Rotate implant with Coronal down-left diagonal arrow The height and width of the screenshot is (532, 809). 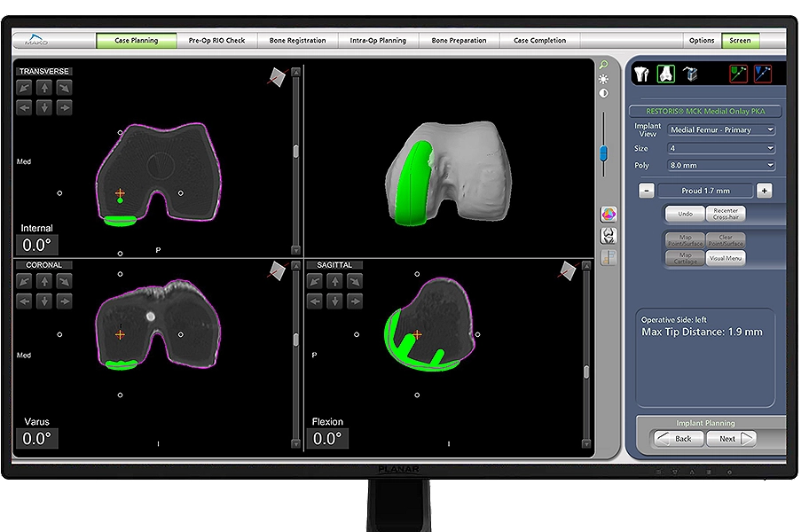(x=24, y=281)
